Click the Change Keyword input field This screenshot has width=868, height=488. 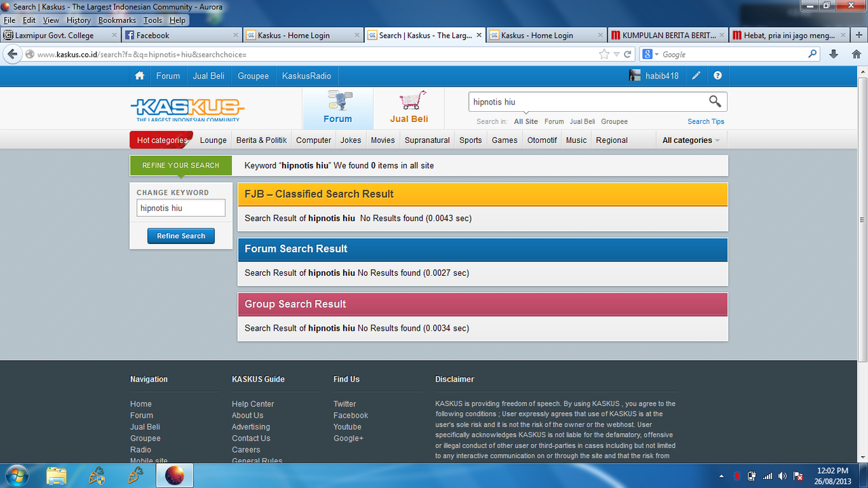tap(181, 208)
